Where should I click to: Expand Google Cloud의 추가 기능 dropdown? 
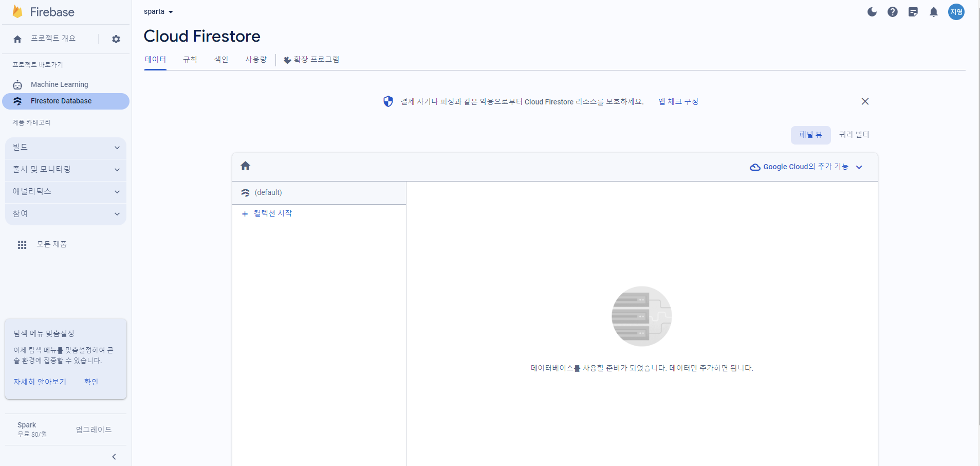coord(806,167)
